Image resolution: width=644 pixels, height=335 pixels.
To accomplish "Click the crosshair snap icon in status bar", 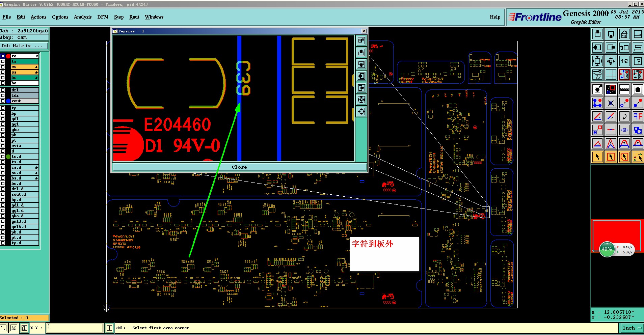I will 24,328.
